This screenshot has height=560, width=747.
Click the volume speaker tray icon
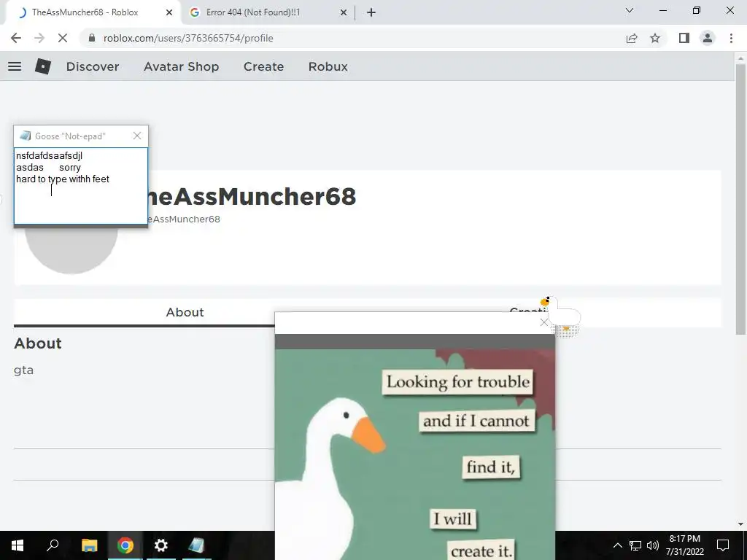(653, 545)
